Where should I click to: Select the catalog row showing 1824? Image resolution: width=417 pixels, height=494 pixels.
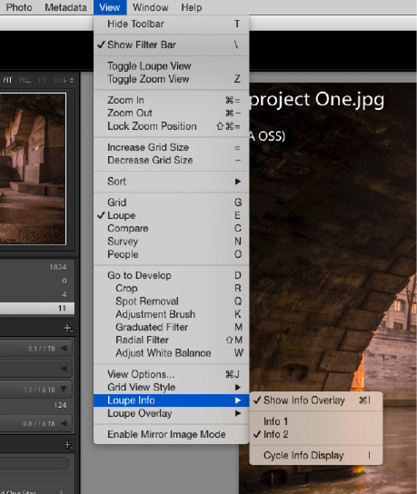point(37,267)
